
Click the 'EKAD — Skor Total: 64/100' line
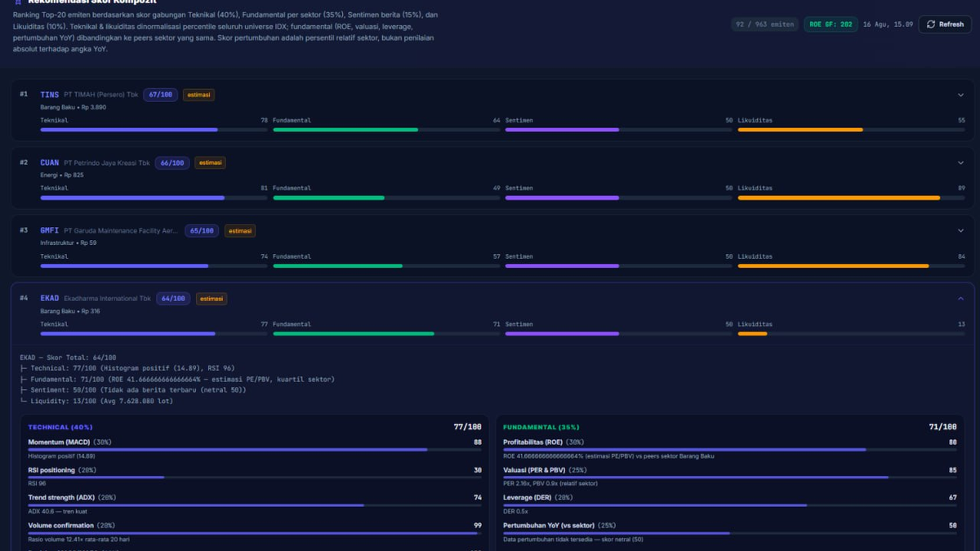point(68,358)
